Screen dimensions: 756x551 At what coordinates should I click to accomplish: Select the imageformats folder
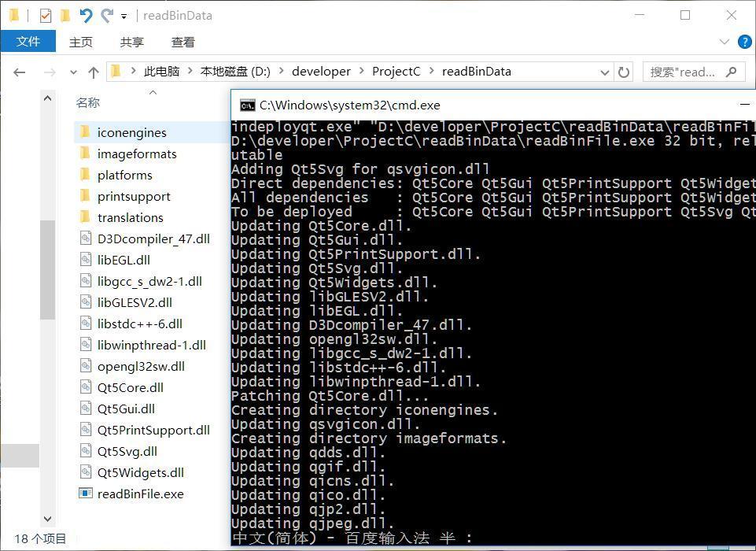[x=136, y=153]
